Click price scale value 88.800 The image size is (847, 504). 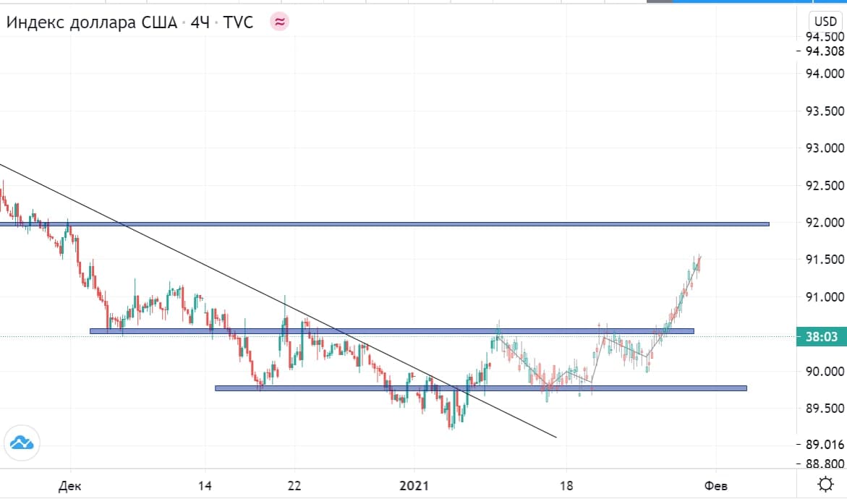tap(825, 464)
